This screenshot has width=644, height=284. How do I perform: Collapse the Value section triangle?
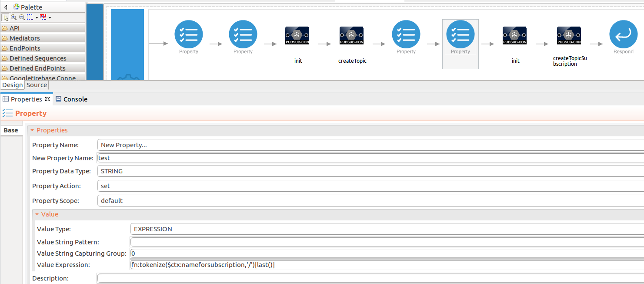pos(37,214)
